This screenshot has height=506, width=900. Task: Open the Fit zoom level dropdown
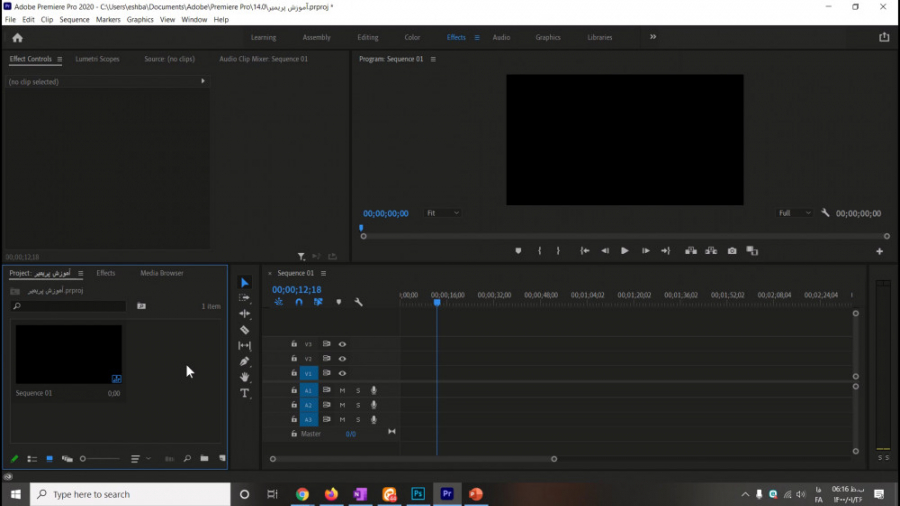(x=443, y=213)
